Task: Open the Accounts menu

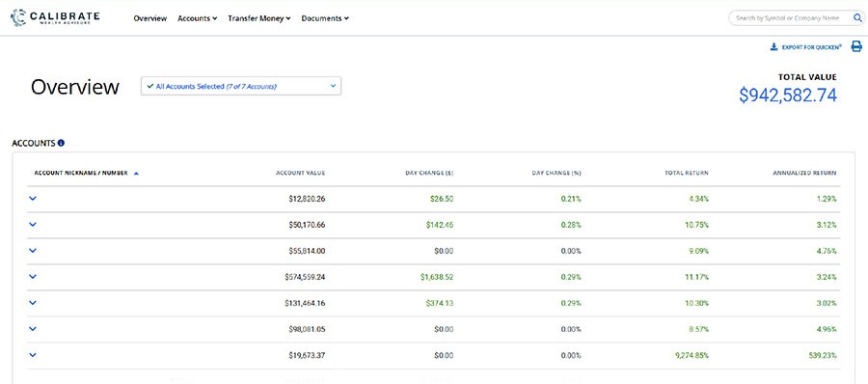Action: point(197,18)
